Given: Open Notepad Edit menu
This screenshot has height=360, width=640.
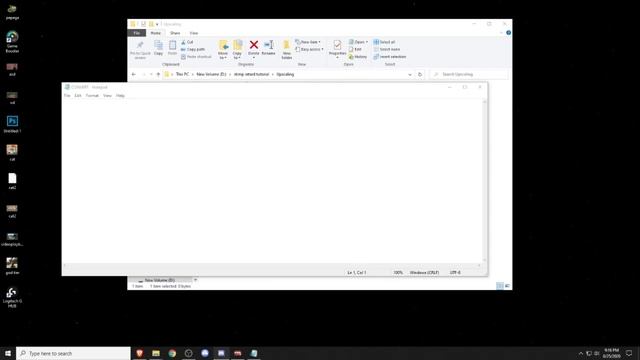Looking at the screenshot, I should (x=78, y=96).
